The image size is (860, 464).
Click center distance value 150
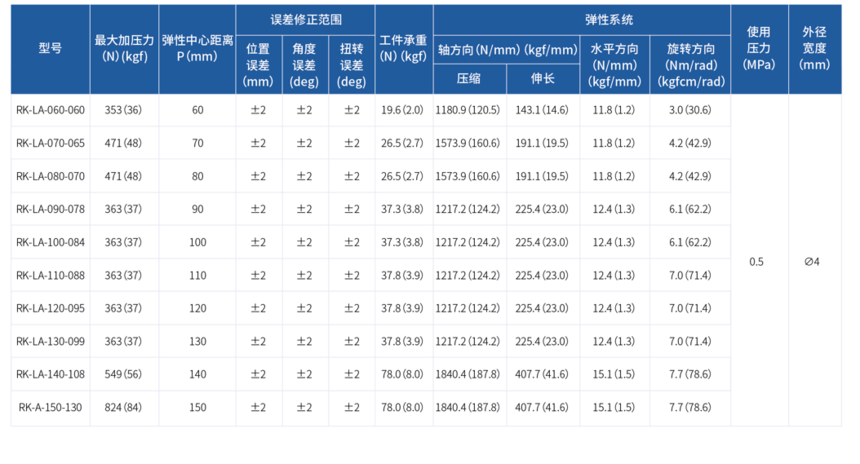pos(197,408)
